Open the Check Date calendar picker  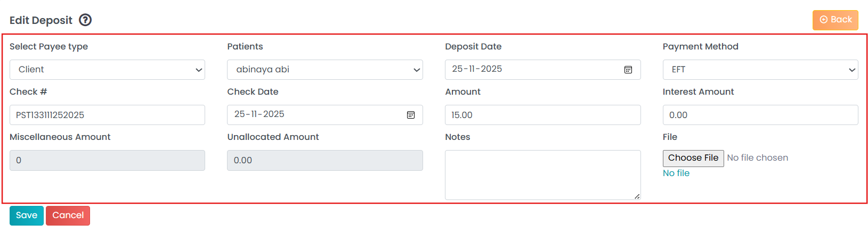click(x=411, y=115)
